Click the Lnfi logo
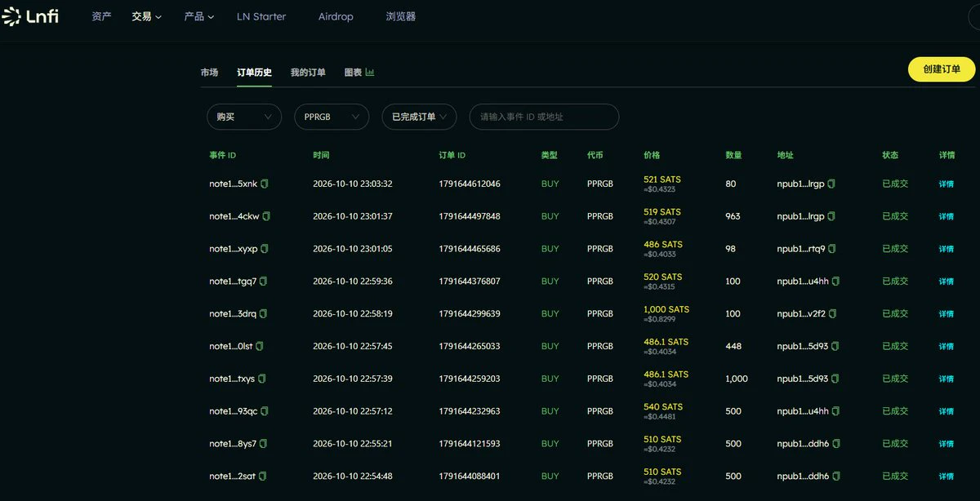The height and width of the screenshot is (501, 980). tap(30, 16)
